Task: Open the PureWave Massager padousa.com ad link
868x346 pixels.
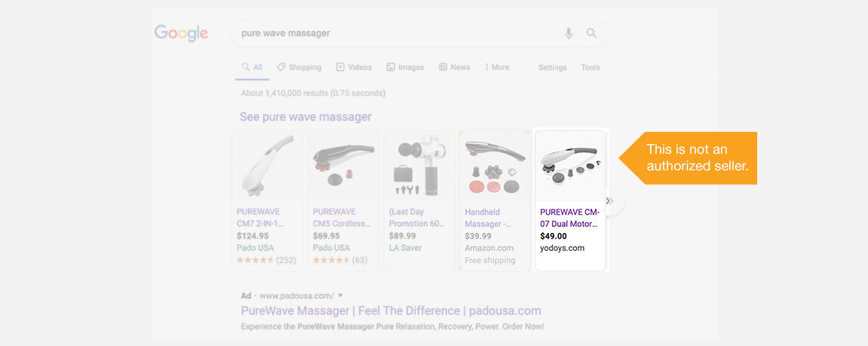Action: [x=391, y=311]
